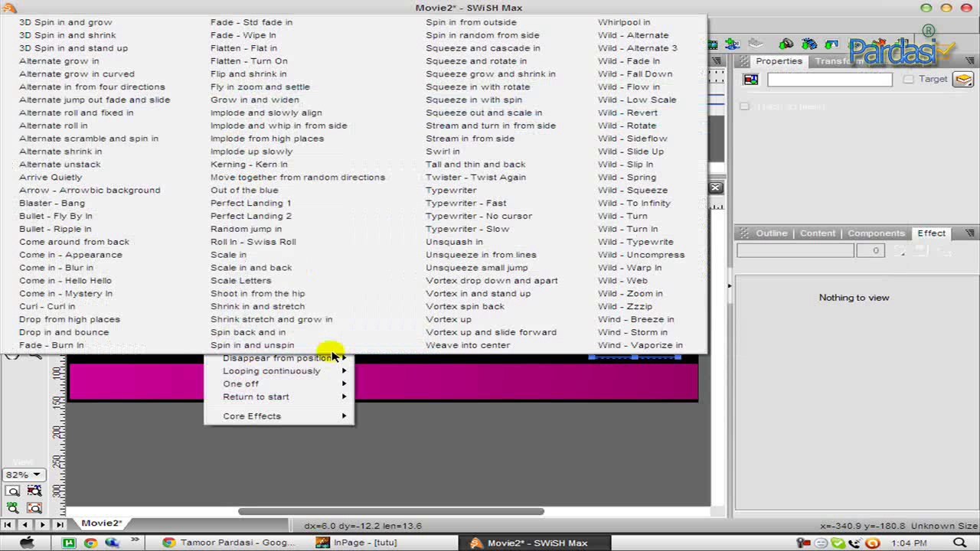Click the 1:04 PM system clock

pyautogui.click(x=910, y=543)
